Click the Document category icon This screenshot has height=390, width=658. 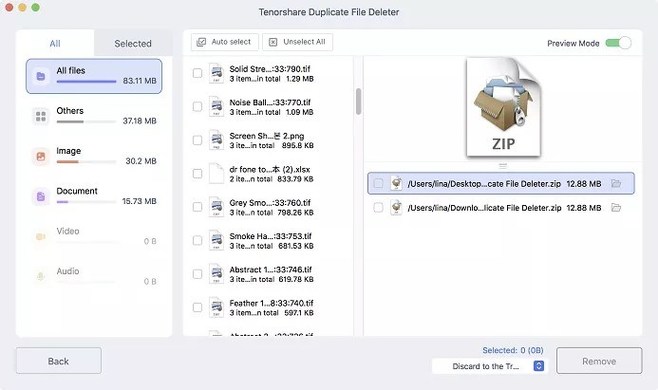point(41,196)
